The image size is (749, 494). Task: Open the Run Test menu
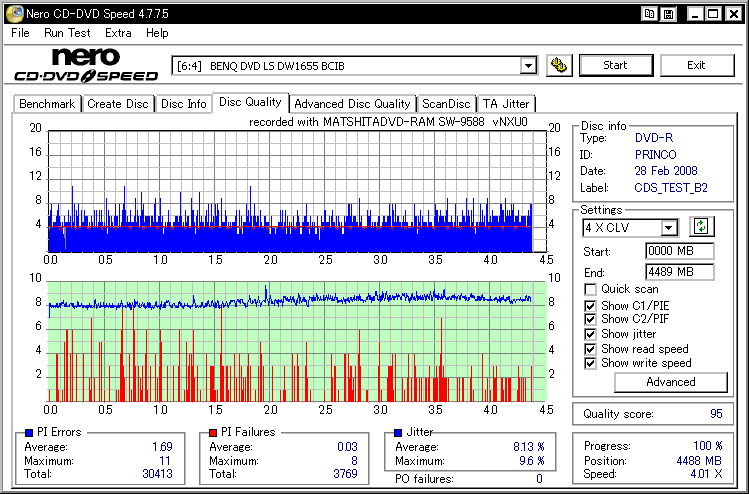(67, 33)
